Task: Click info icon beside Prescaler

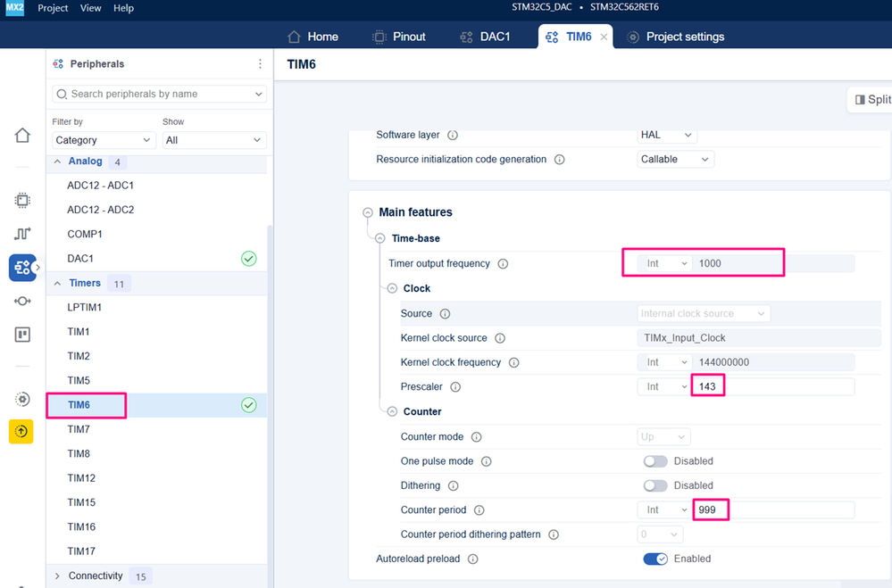Action: pyautogui.click(x=455, y=387)
